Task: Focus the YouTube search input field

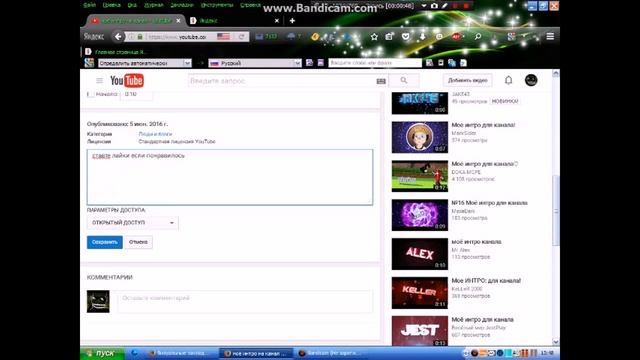Action: click(x=282, y=81)
